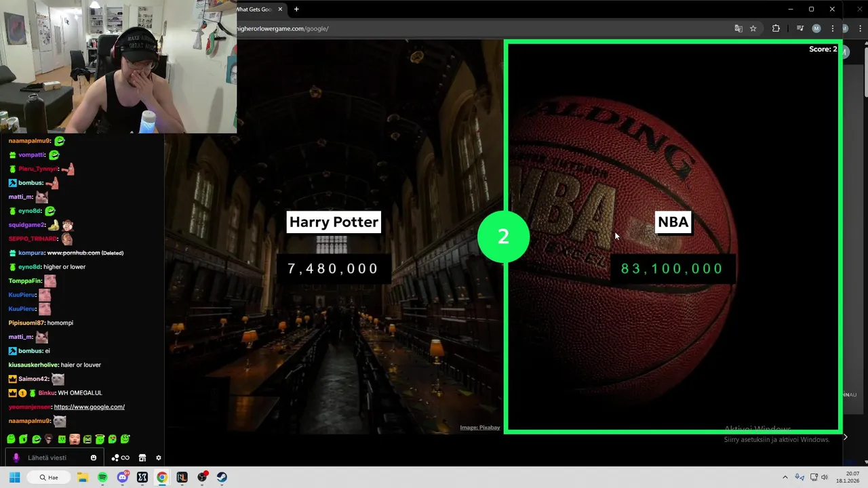Bookmark this page with the star icon

[x=753, y=28]
